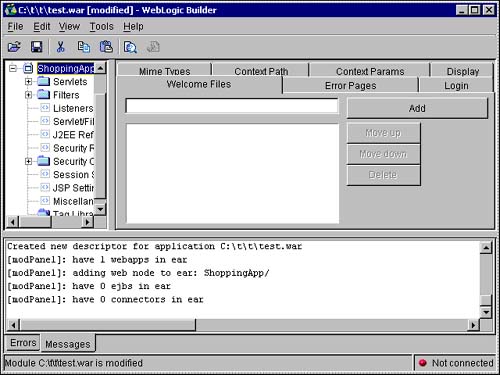Click the Move down button
This screenshot has width=500, height=375.
[x=383, y=154]
